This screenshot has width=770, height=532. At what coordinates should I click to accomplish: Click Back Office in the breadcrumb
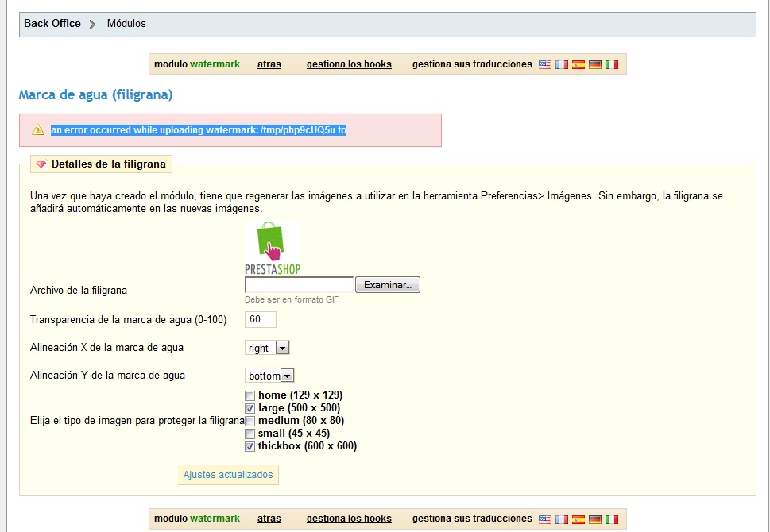tap(52, 24)
